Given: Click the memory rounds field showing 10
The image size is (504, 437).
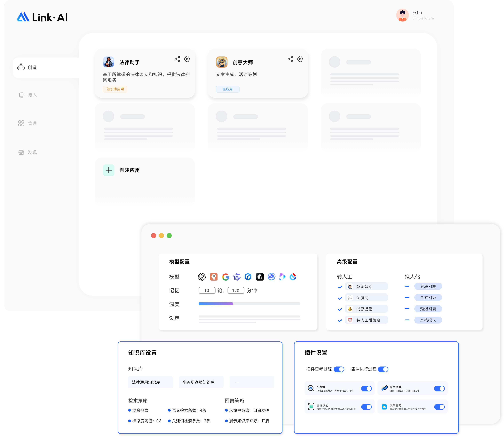Looking at the screenshot, I should [x=207, y=290].
